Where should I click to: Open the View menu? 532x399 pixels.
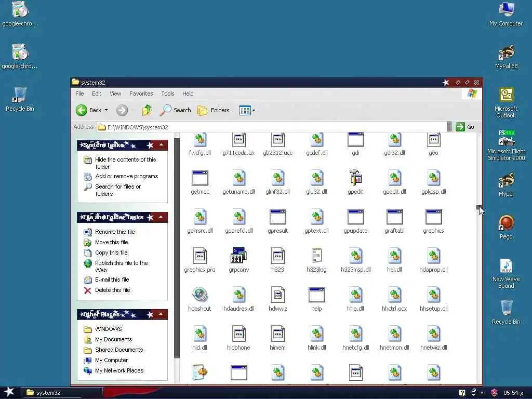point(115,94)
